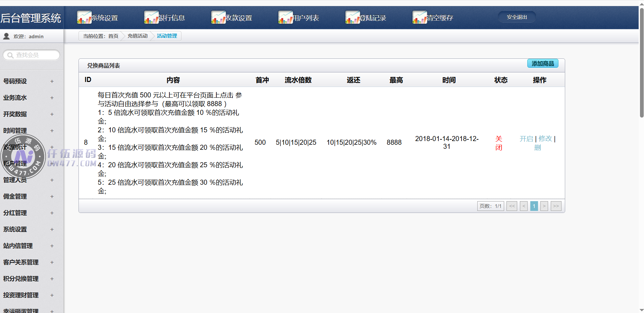Expand the 号码预设 sidebar menu

52,81
